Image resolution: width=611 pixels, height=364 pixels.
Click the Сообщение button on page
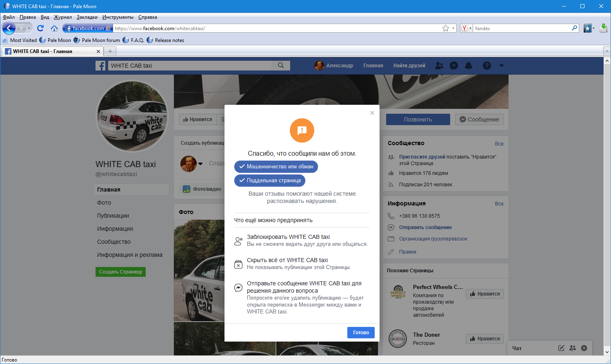tap(479, 119)
